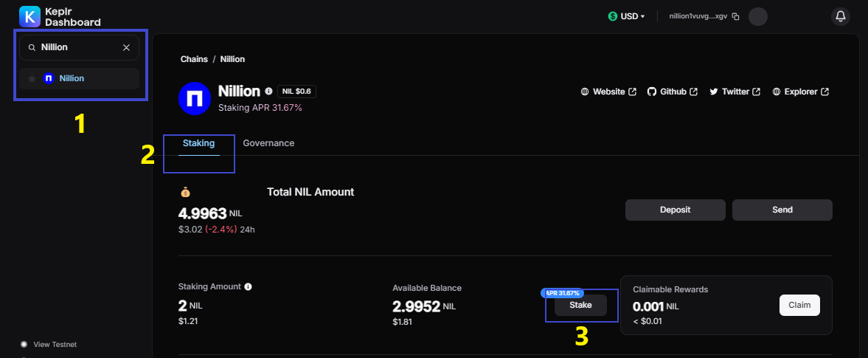This screenshot has width=868, height=358.
Task: Open the account avatar menu
Action: 758,17
